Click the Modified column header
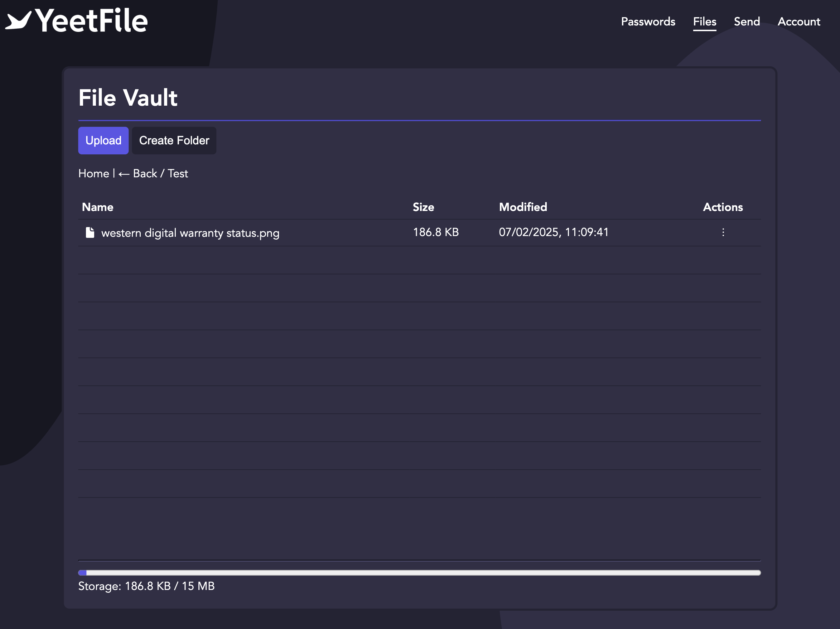The height and width of the screenshot is (629, 840). pyautogui.click(x=523, y=207)
